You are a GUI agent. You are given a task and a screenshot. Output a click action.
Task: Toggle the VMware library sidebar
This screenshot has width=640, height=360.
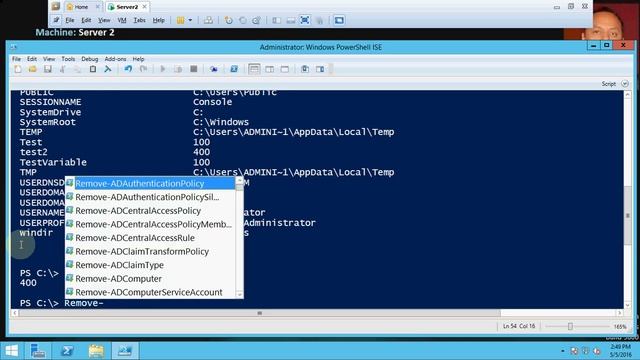[277, 20]
